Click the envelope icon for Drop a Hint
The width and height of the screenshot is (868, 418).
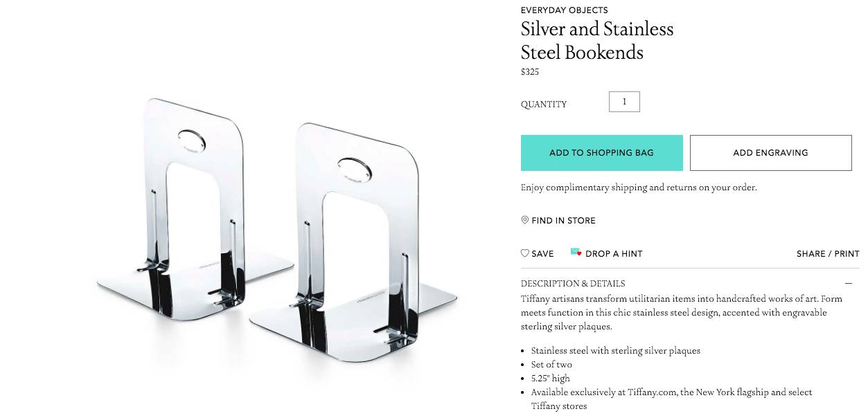tap(576, 253)
